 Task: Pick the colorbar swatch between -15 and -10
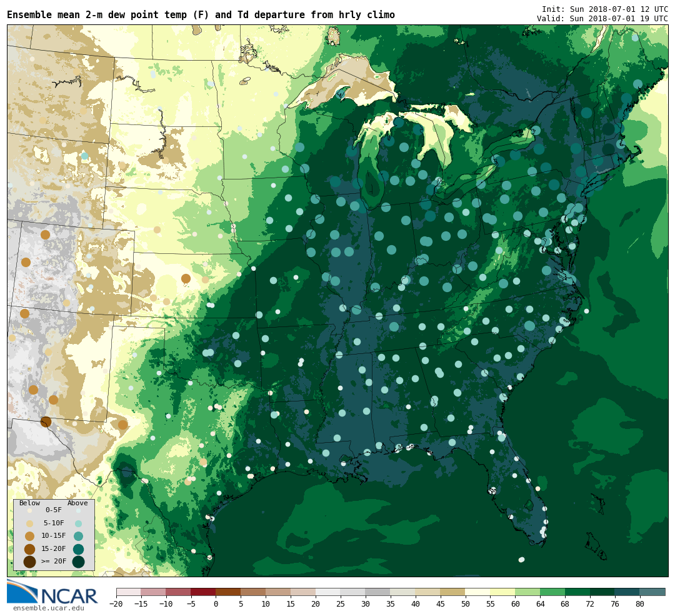coord(154,592)
